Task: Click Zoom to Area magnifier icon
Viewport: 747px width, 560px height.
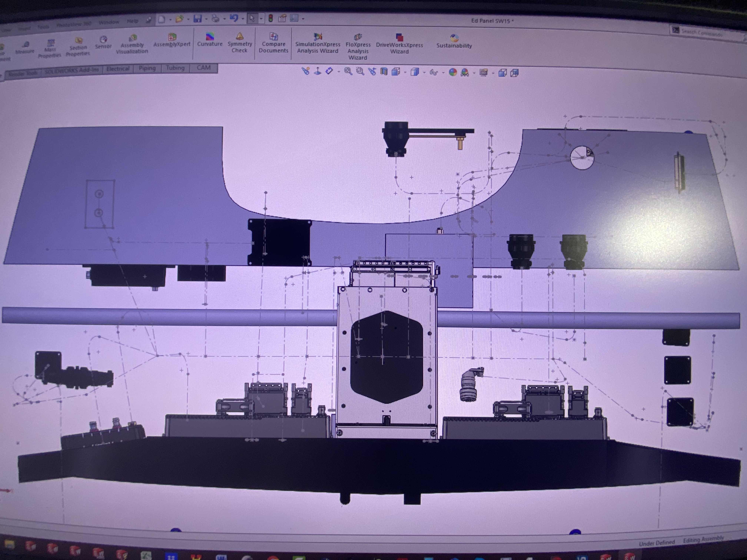Action: [x=360, y=71]
